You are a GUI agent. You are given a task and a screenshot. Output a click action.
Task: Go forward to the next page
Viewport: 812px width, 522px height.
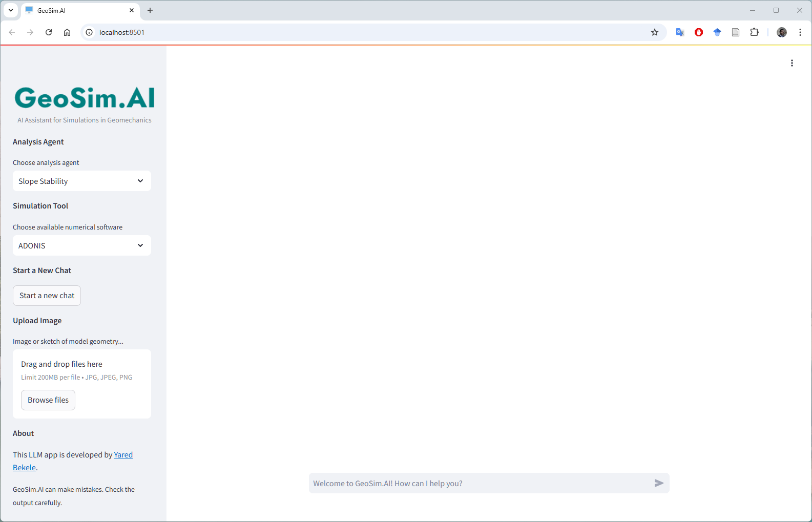click(30, 32)
